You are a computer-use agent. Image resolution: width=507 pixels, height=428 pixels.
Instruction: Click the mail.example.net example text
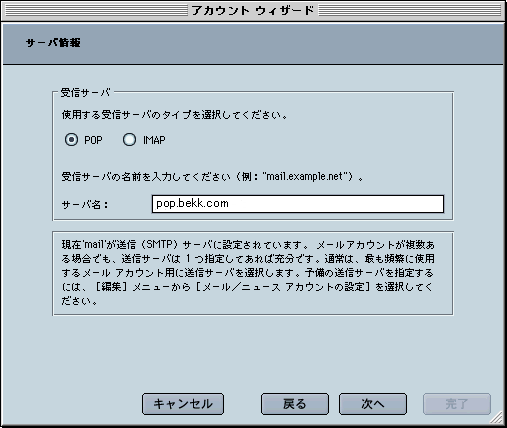pos(304,176)
